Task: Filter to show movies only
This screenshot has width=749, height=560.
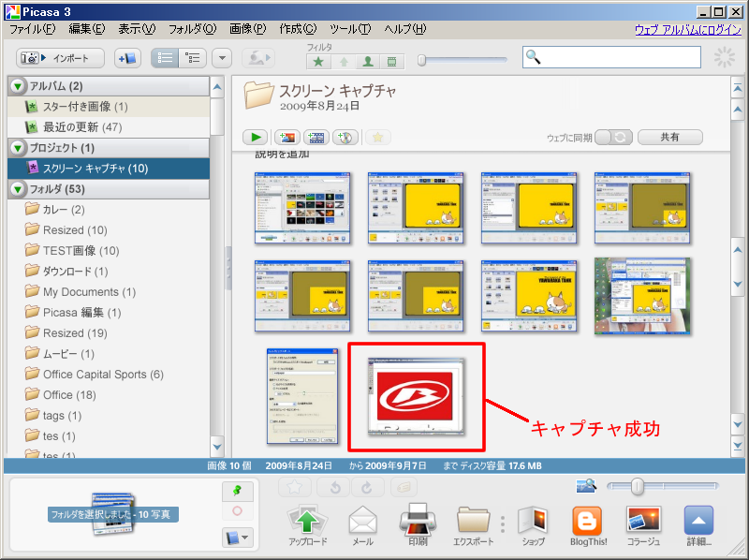Action: 391,61
